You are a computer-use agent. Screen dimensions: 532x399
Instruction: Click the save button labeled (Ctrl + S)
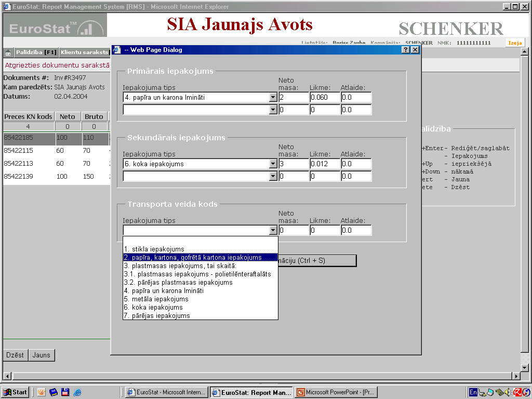click(x=317, y=261)
